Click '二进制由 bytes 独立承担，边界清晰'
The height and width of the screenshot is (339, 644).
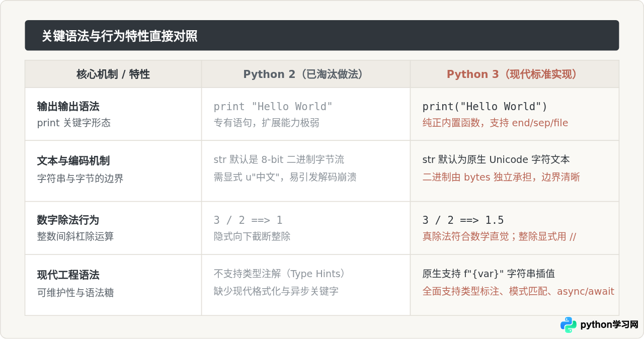[502, 177]
